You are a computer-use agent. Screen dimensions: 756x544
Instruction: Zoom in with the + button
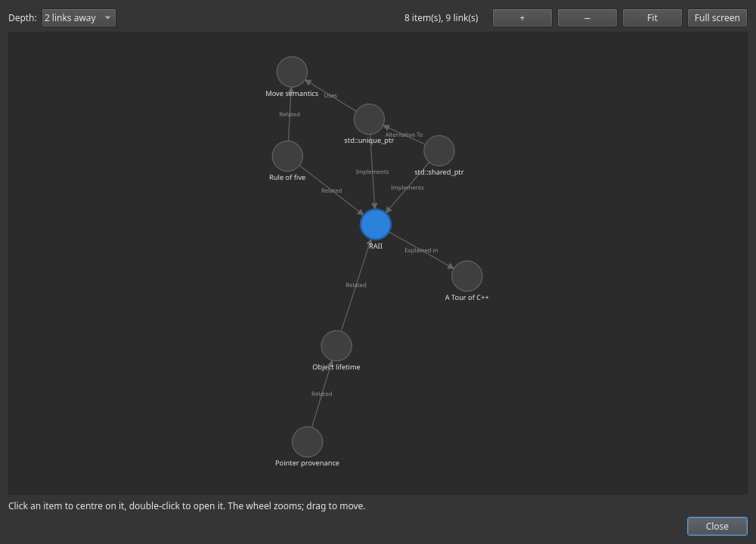522,18
